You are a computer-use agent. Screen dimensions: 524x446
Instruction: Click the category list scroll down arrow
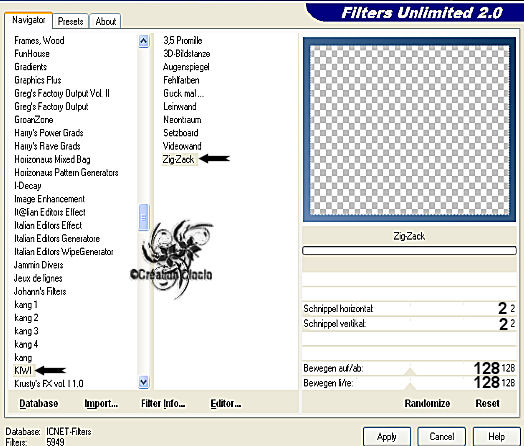(x=143, y=382)
